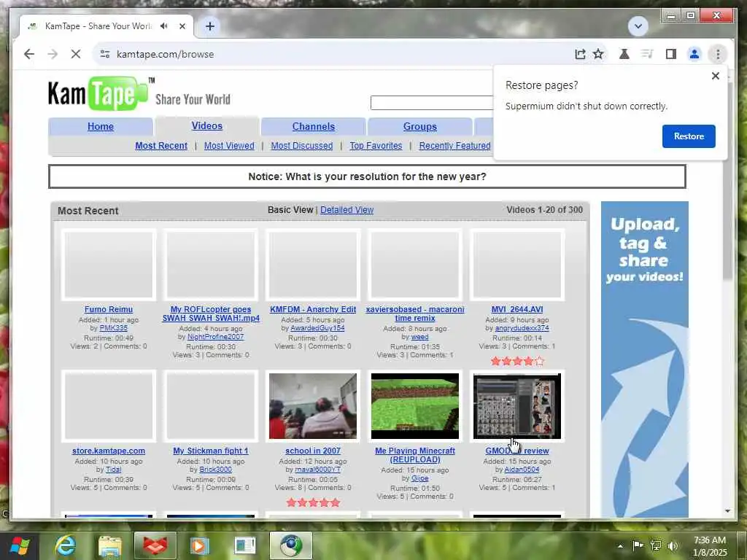Open the Channels tab
Viewport: 747px width, 560px height.
(x=314, y=127)
